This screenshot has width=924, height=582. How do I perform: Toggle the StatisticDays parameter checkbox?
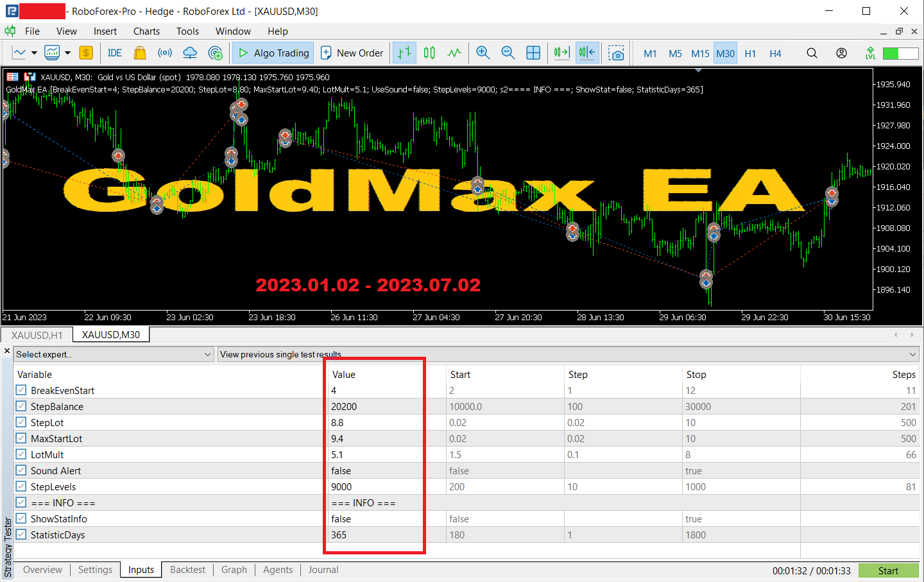21,535
